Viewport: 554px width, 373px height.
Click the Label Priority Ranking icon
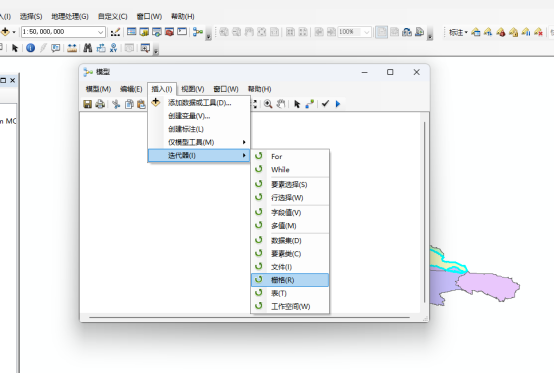pos(488,32)
